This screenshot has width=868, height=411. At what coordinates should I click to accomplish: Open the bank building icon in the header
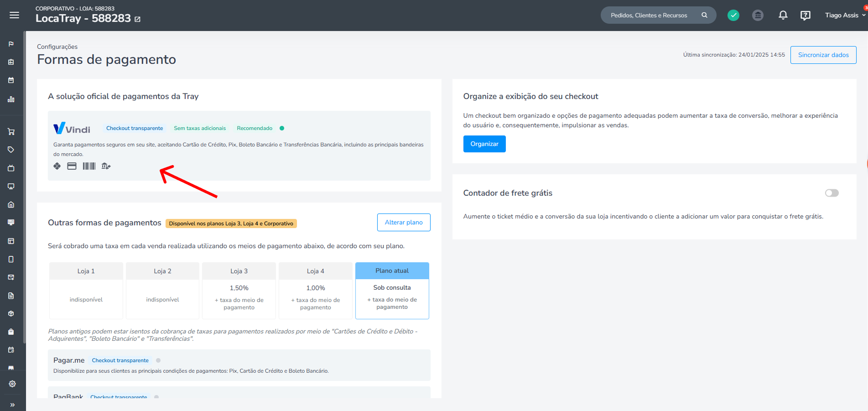[758, 15]
